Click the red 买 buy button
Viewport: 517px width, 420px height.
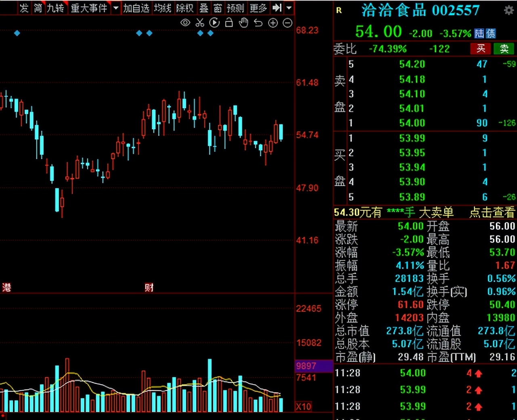point(481,49)
